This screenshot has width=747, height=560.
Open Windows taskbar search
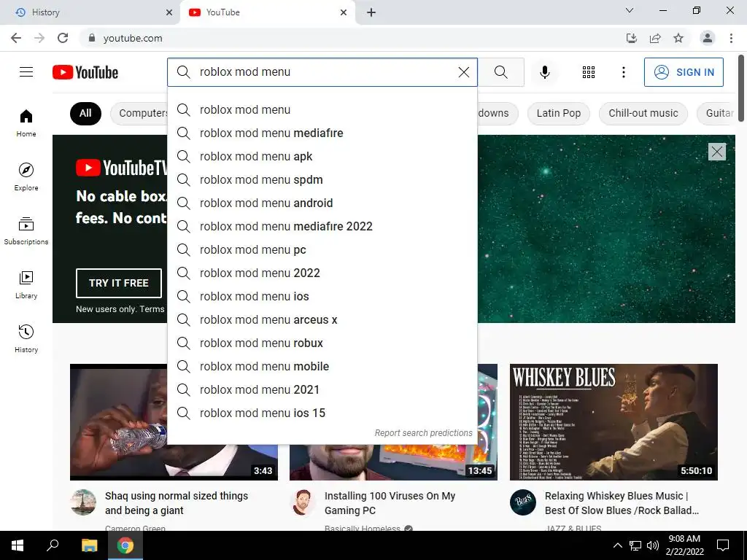[53, 545]
